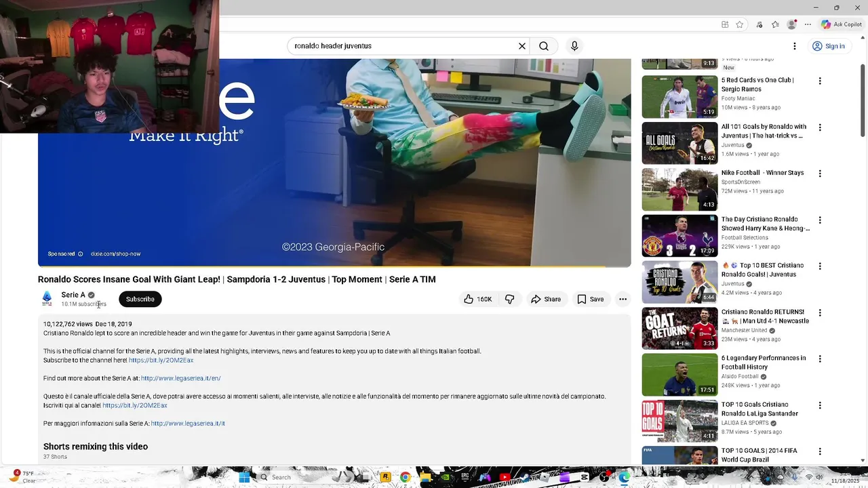Visit dixie.com/shop-now sponsored link
This screenshot has height=488, width=868.
(x=116, y=254)
